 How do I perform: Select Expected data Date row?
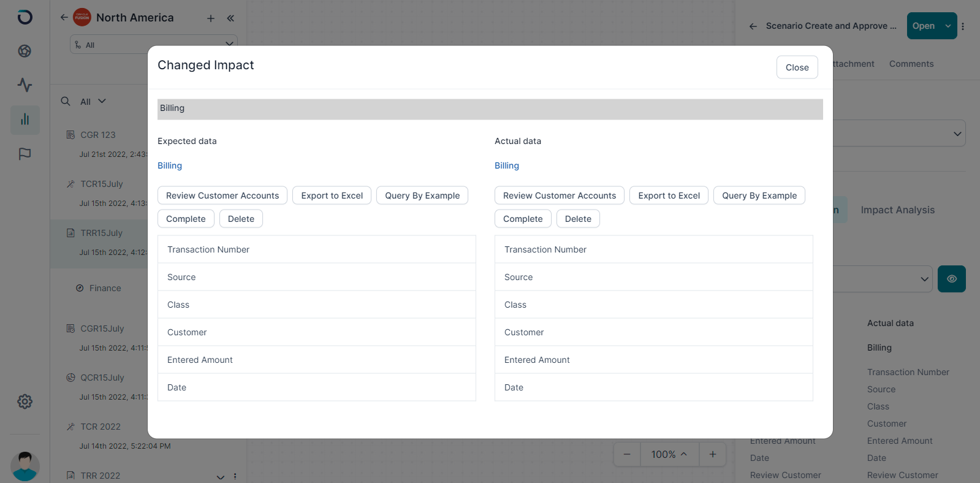pyautogui.click(x=317, y=387)
